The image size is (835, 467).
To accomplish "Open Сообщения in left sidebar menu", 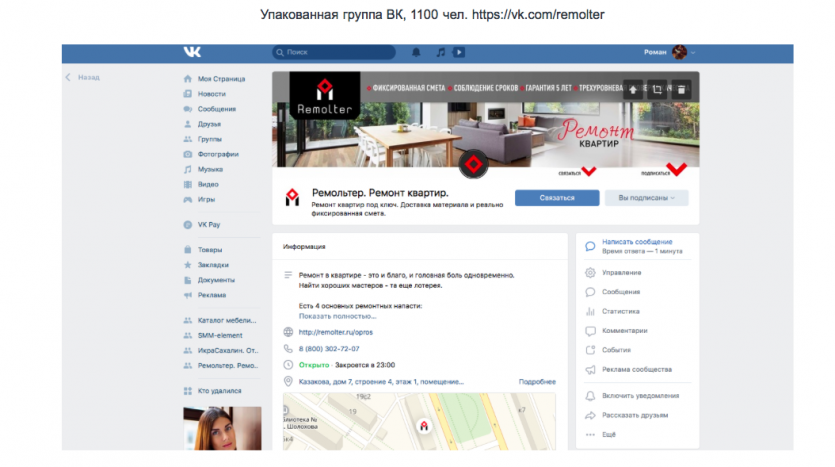I will (x=216, y=108).
